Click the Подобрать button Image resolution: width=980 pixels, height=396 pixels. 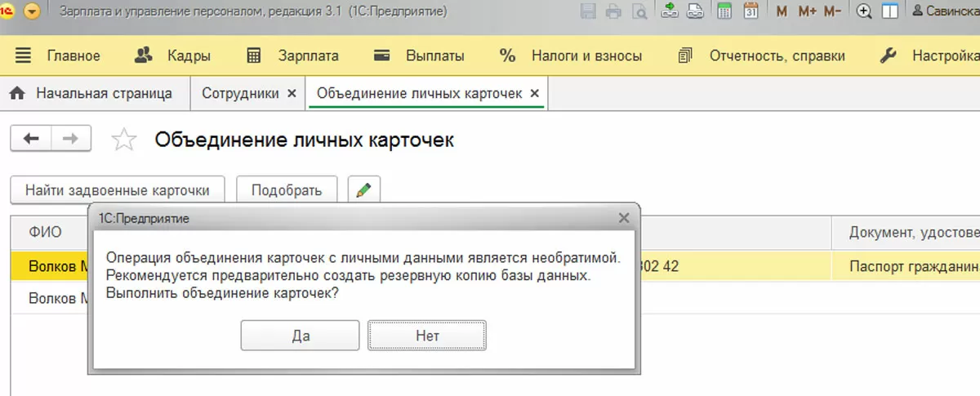click(x=286, y=190)
